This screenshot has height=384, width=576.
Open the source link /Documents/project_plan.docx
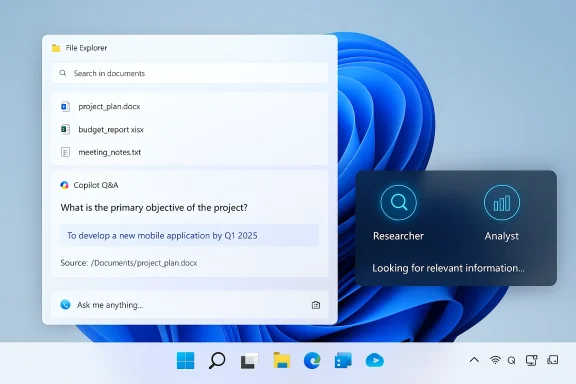coord(144,263)
